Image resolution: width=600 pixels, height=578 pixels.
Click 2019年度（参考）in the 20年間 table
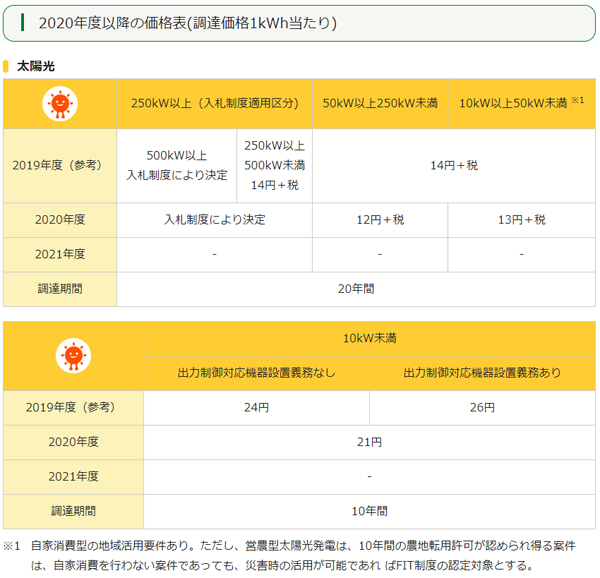[x=60, y=166]
